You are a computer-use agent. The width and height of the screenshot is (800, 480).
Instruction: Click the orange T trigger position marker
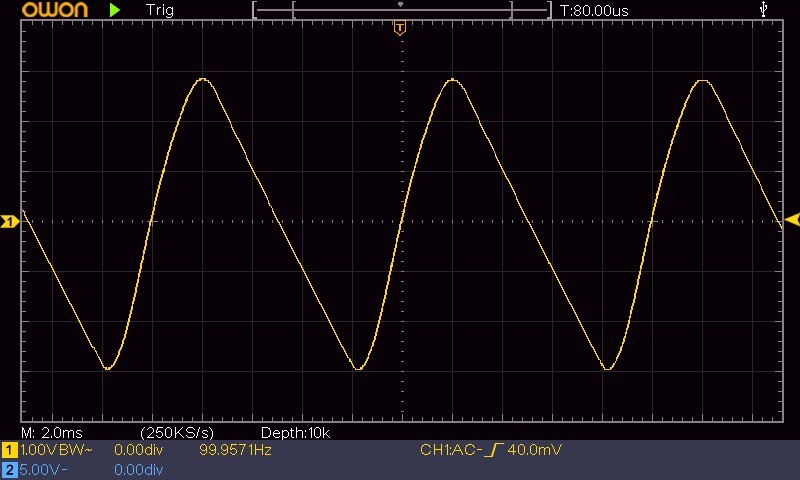point(400,28)
